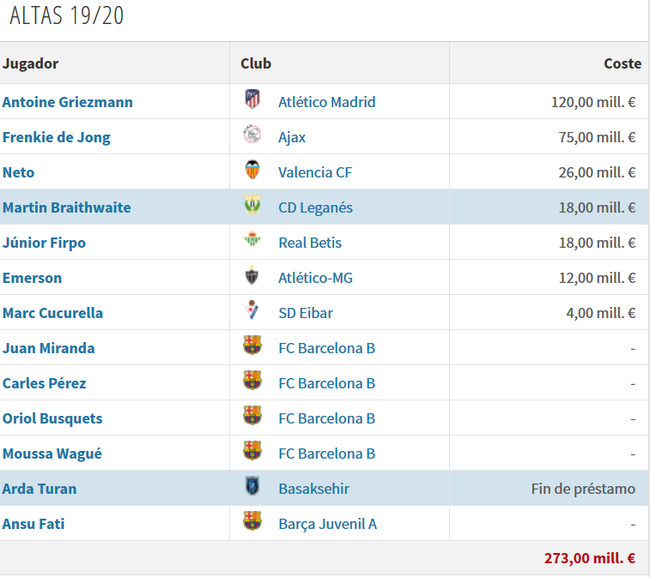
Task: Click the Jugador column header
Action: [31, 64]
